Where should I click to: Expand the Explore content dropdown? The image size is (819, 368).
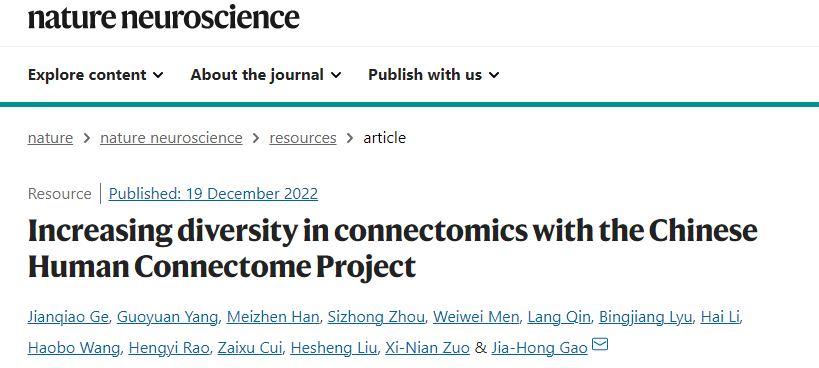(96, 75)
